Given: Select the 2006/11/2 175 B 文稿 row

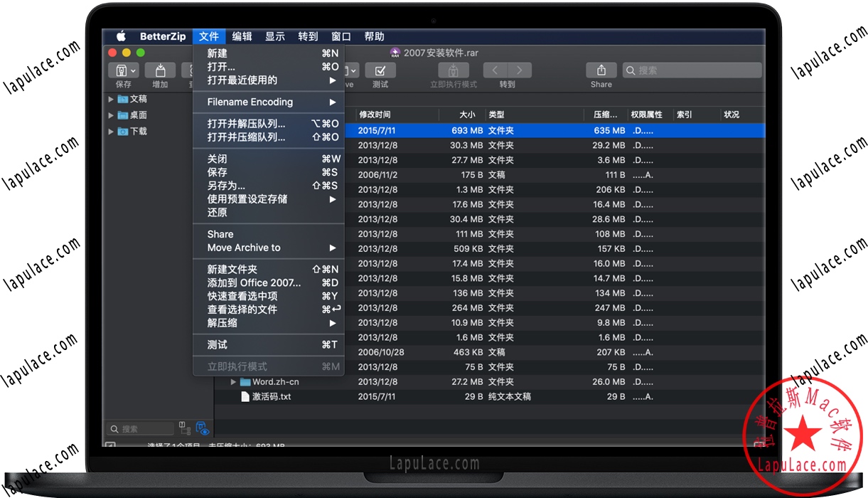Looking at the screenshot, I should tap(489, 175).
